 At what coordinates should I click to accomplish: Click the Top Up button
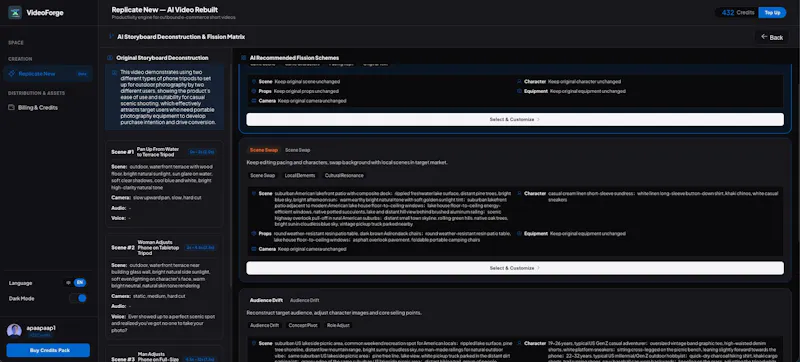pyautogui.click(x=772, y=12)
